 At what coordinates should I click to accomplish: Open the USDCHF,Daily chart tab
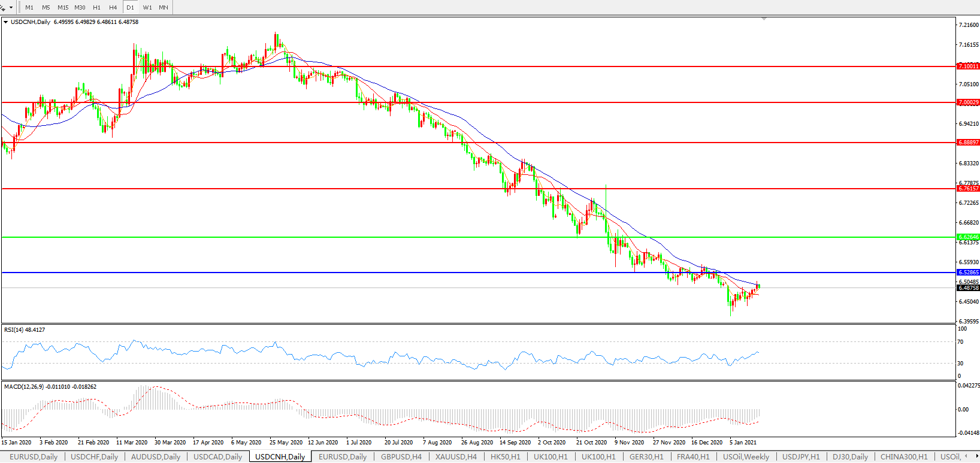(x=95, y=456)
